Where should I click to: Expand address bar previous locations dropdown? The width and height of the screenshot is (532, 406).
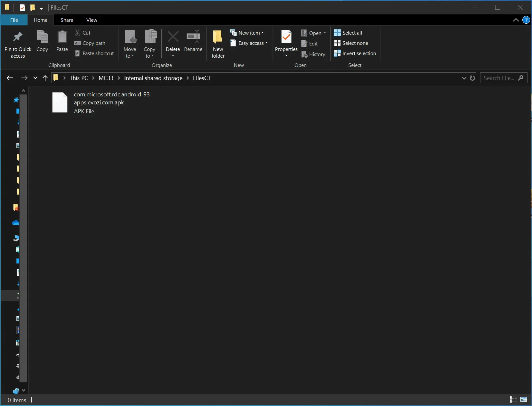pos(464,78)
